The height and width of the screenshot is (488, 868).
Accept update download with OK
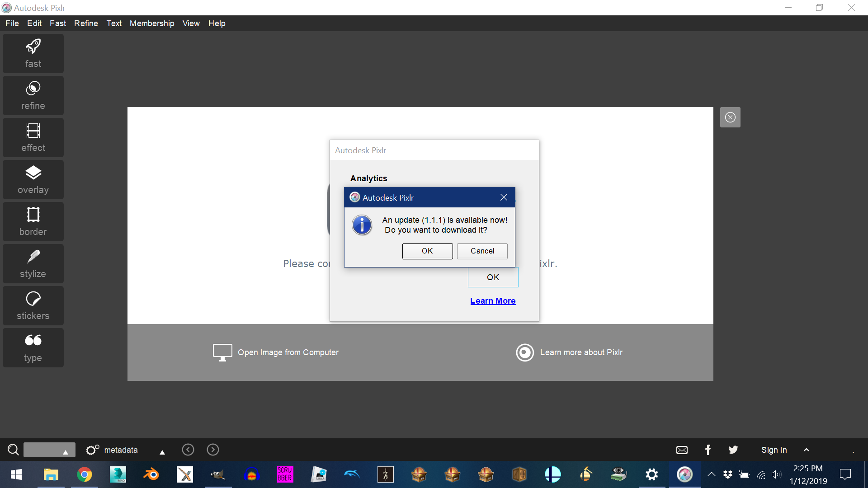click(427, 251)
